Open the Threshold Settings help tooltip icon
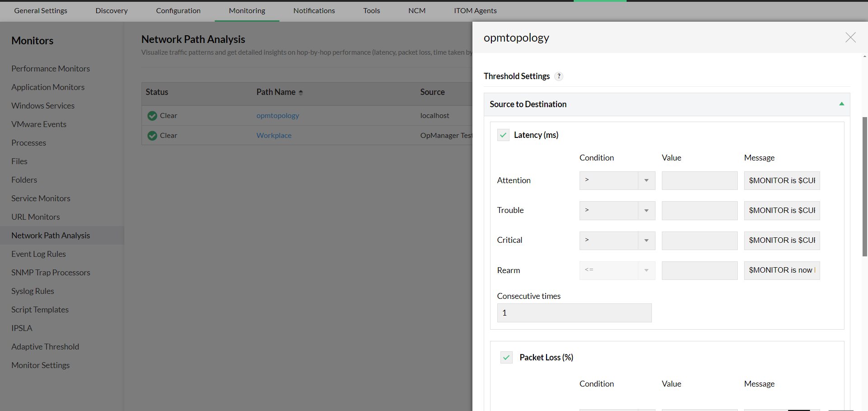The height and width of the screenshot is (411, 868). click(x=559, y=76)
